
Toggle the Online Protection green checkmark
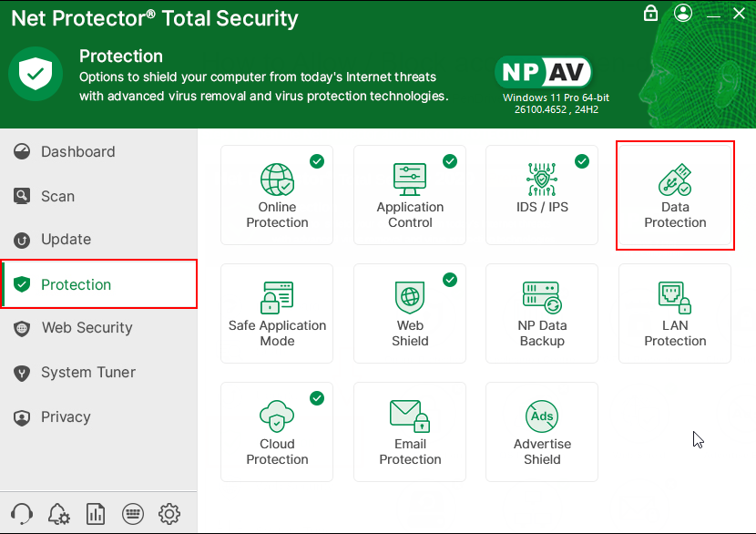(317, 161)
